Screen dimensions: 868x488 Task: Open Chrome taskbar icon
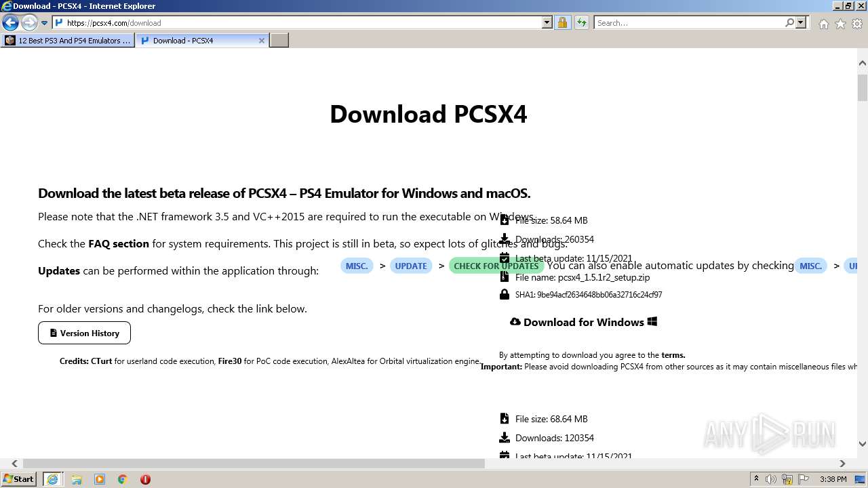(123, 479)
